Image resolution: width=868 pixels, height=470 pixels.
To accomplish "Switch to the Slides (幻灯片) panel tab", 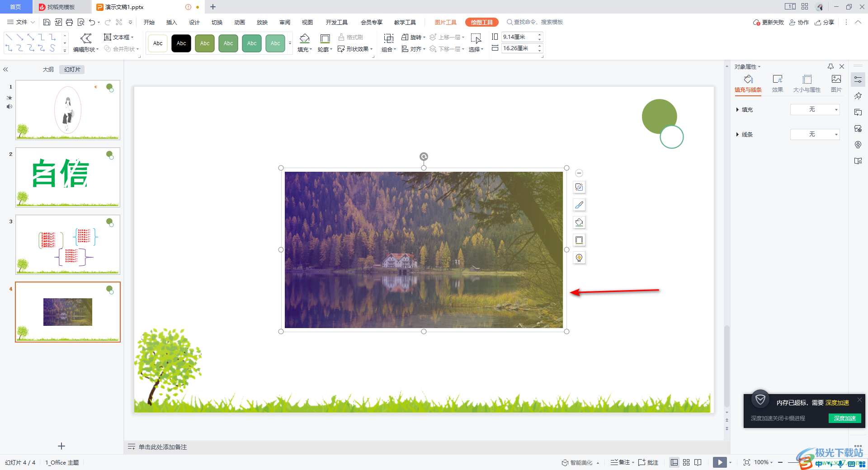I will tap(72, 70).
